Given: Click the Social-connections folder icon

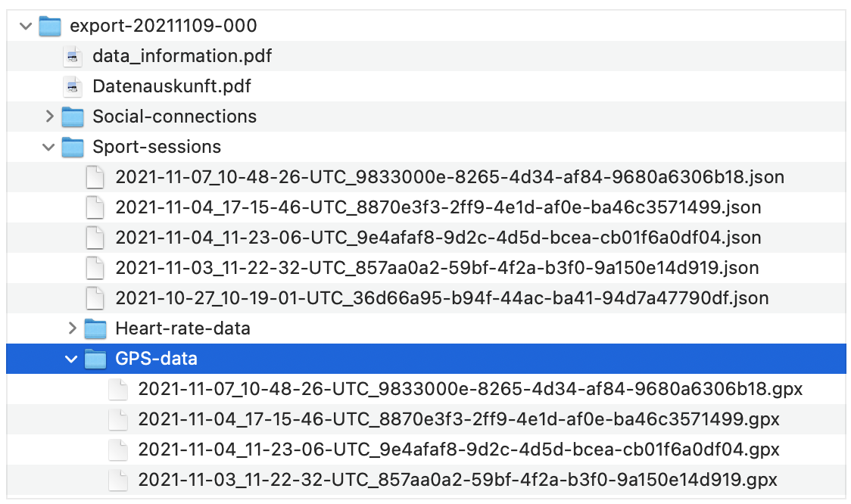Looking at the screenshot, I should click(73, 117).
